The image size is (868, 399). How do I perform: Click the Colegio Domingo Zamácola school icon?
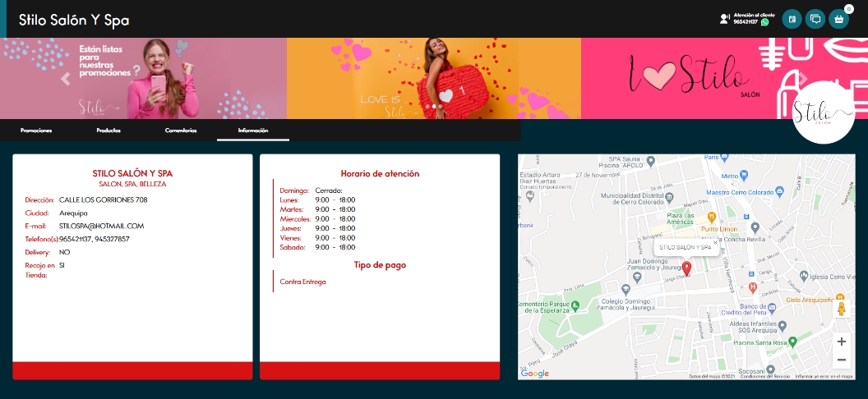click(626, 289)
